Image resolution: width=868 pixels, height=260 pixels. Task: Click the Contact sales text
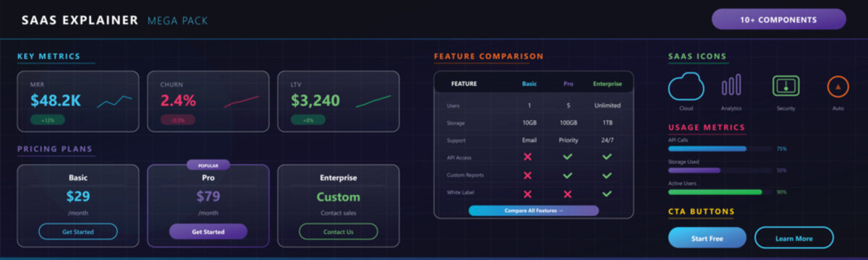click(339, 213)
